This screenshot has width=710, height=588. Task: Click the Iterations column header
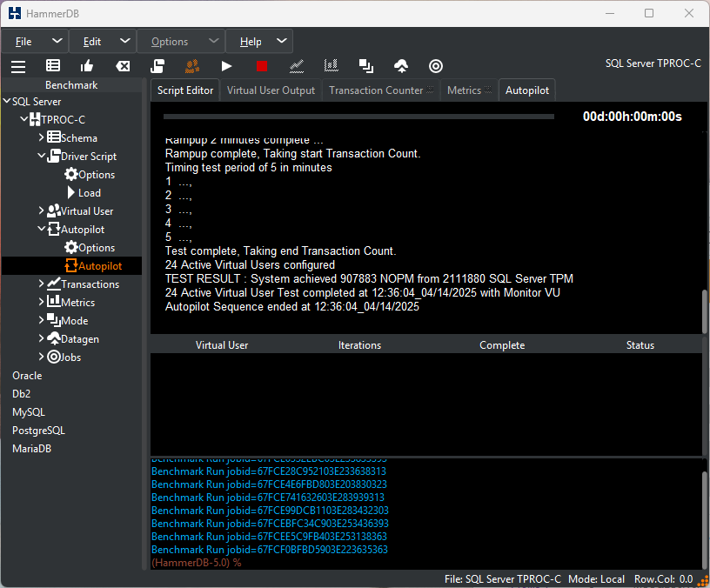point(359,345)
